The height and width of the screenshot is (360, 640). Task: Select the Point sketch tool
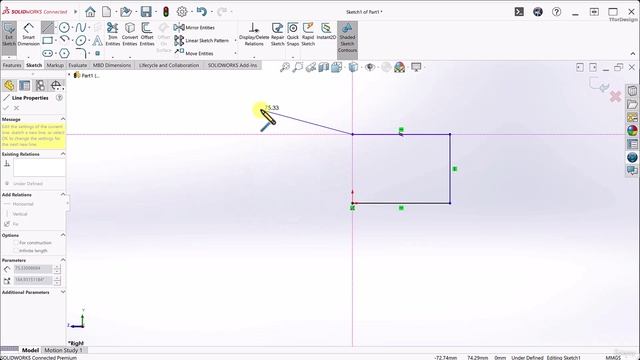98,53
